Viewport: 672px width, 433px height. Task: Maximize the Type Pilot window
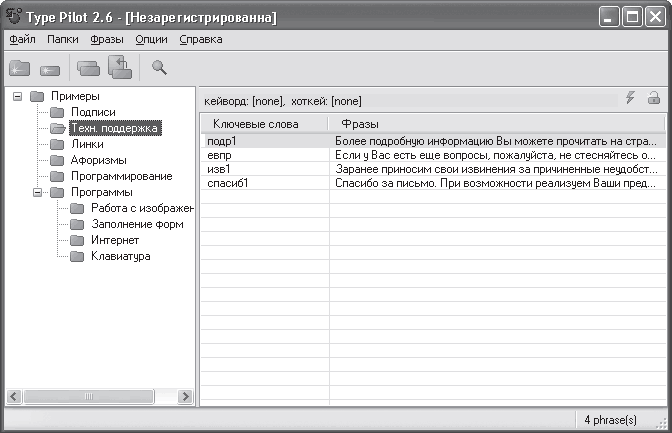(x=632, y=17)
